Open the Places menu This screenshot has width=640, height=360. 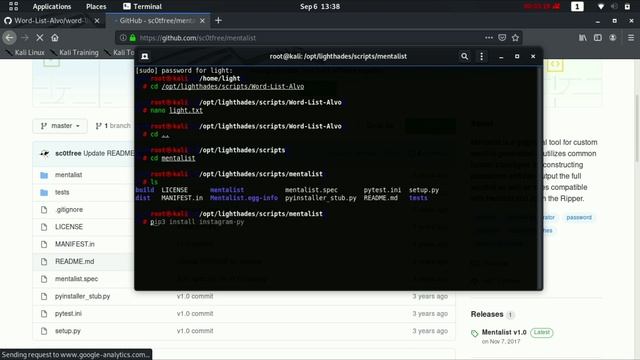coord(96,7)
